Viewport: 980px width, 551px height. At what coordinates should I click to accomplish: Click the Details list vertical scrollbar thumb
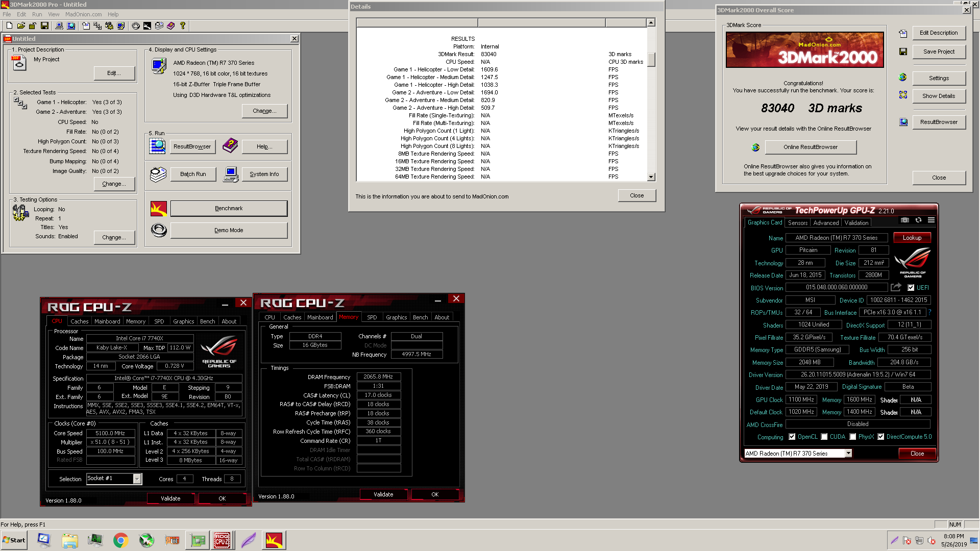pos(651,59)
